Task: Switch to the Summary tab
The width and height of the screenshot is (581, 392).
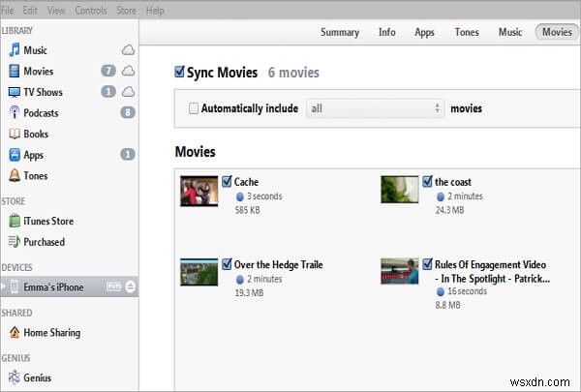Action: pyautogui.click(x=340, y=32)
